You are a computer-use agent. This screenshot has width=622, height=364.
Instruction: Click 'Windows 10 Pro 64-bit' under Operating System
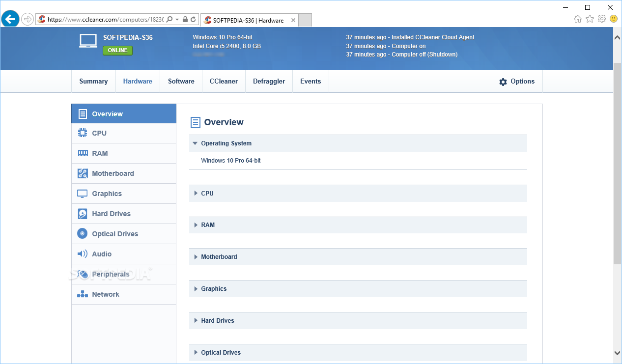231,161
